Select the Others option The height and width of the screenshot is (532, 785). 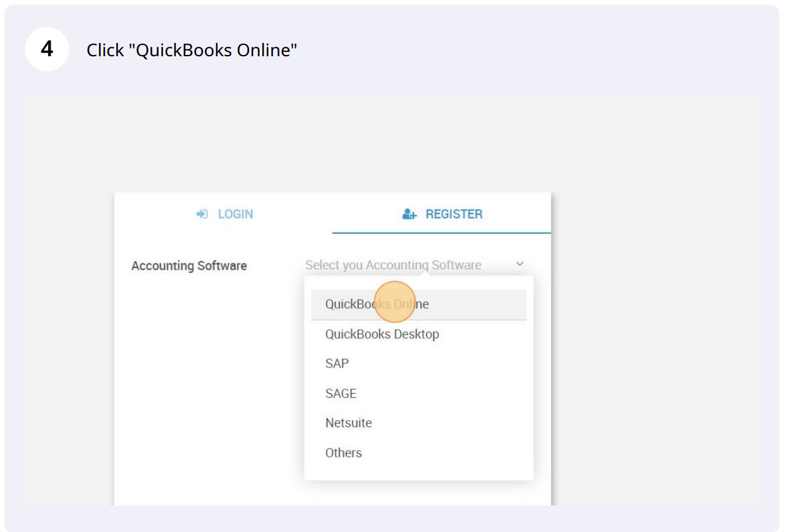pos(343,453)
